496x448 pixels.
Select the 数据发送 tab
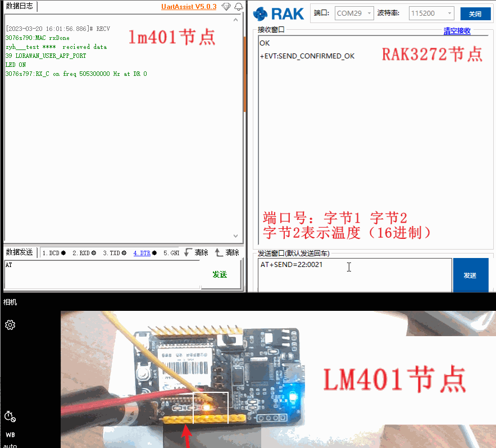coord(20,252)
